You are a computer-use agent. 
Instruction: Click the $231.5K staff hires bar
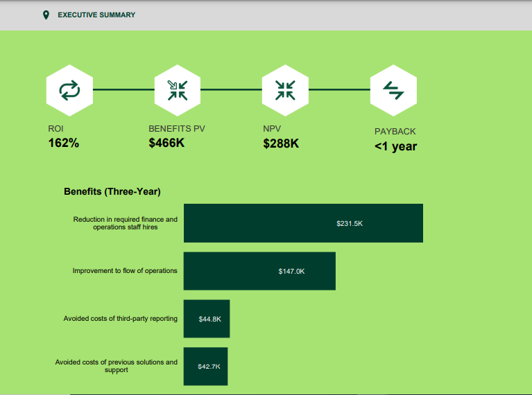(x=303, y=223)
